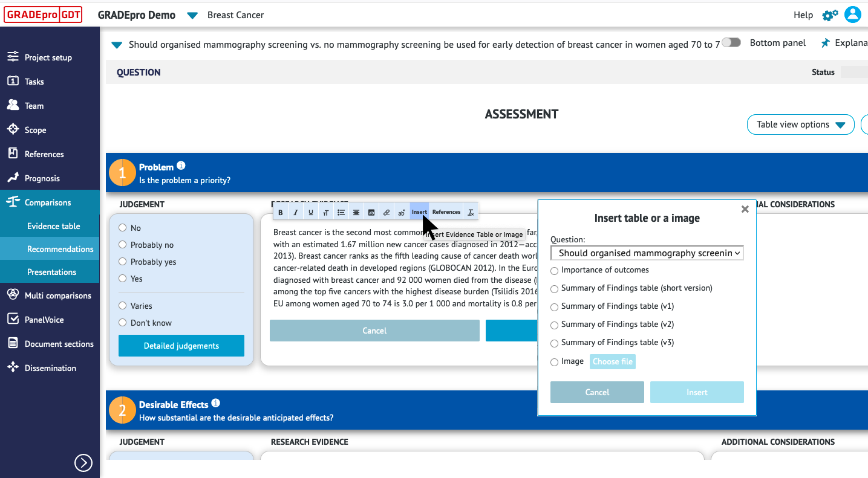Insert a hyperlink using the link toolbar icon

click(x=387, y=212)
